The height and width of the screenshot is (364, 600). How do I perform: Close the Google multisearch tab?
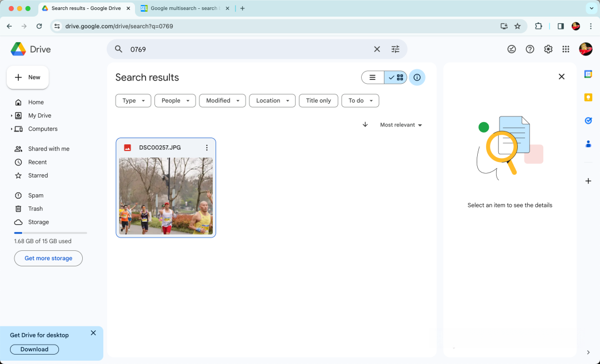[227, 8]
